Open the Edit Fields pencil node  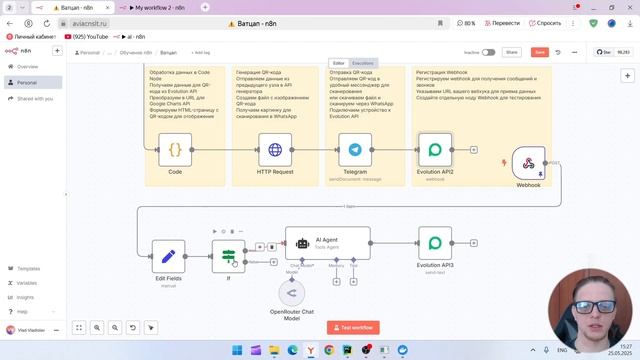(x=169, y=256)
